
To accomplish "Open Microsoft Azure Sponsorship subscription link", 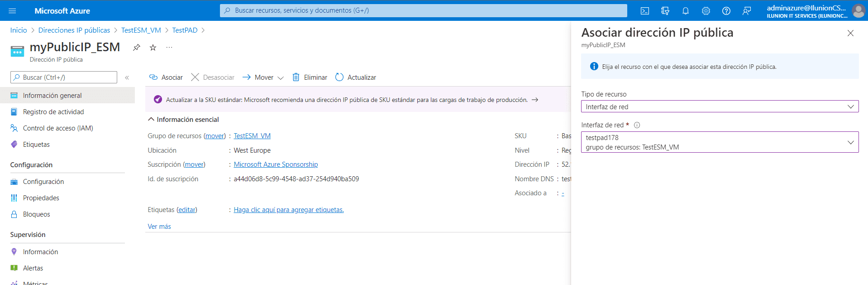I will coord(276,164).
